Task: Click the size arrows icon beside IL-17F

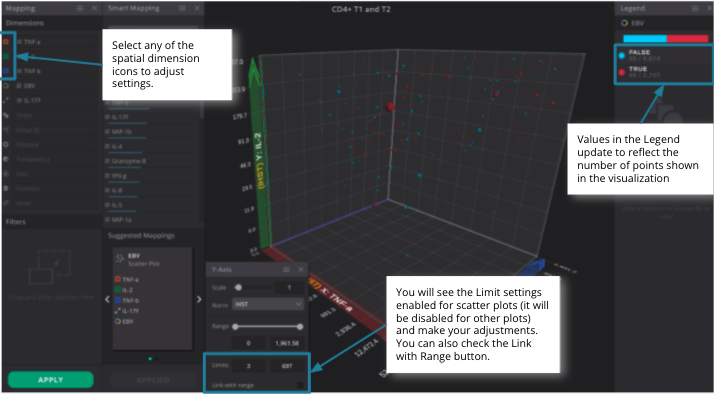Action: click(6, 100)
